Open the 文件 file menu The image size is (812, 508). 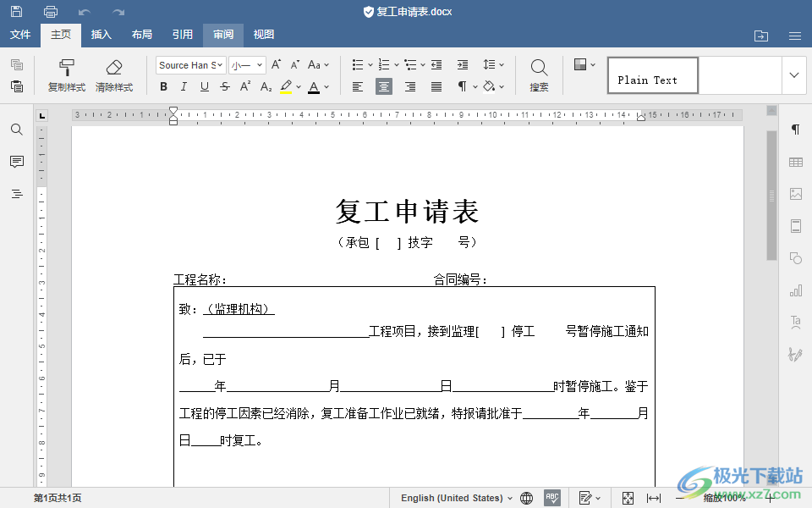point(20,35)
